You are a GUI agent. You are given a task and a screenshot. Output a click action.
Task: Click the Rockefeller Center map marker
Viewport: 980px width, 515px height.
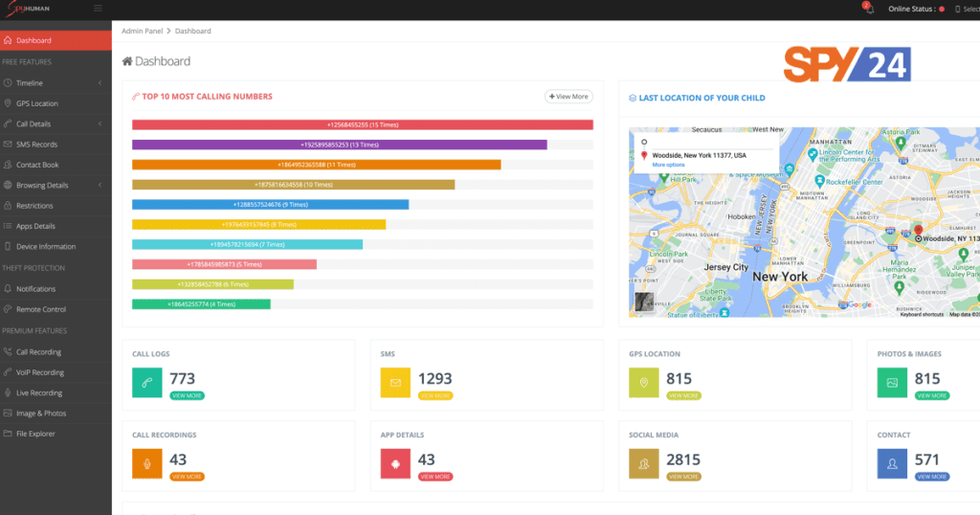coord(819,181)
